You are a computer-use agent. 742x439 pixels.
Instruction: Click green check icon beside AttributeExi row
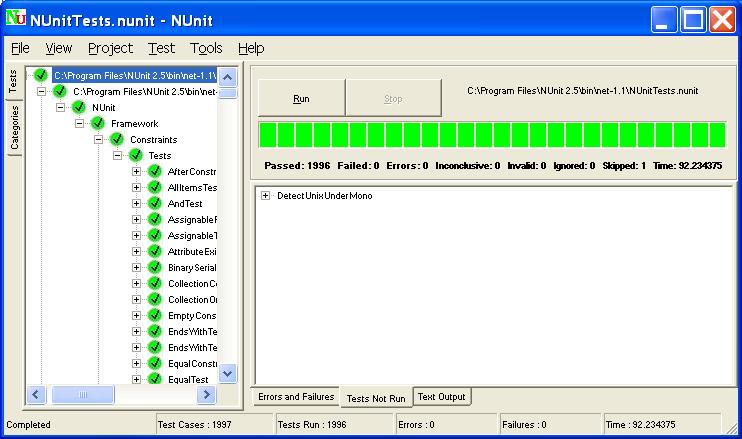click(x=154, y=251)
